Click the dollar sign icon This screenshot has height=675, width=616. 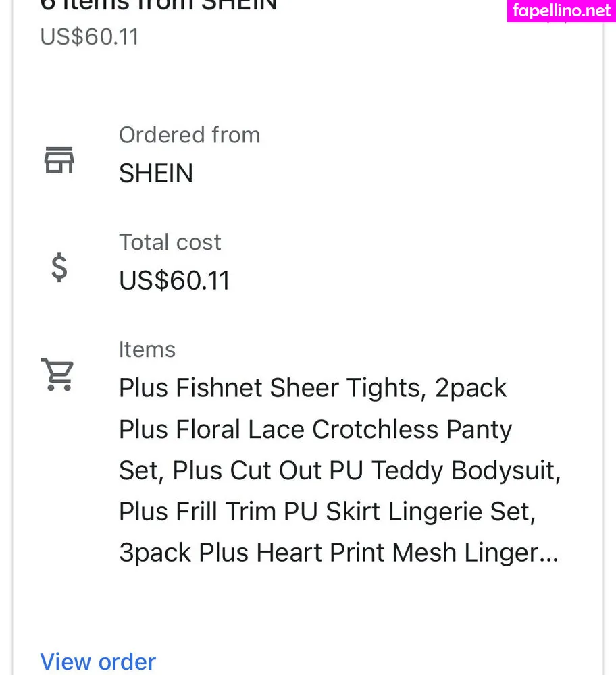(x=59, y=267)
